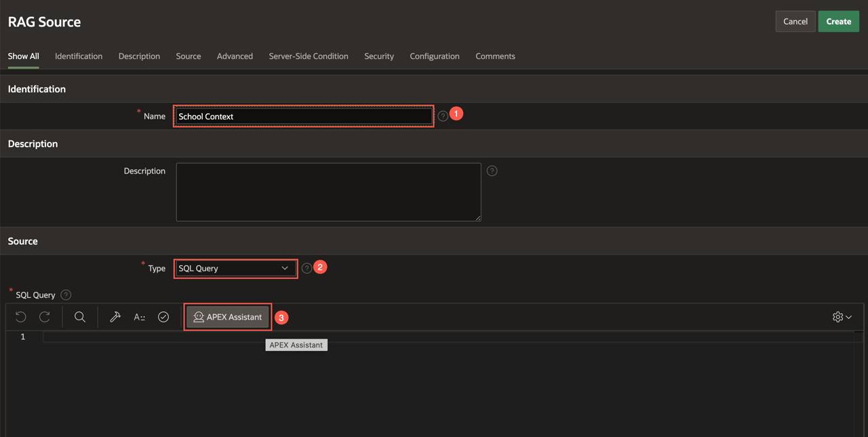Select the Security tab
The image size is (868, 437).
pos(379,56)
